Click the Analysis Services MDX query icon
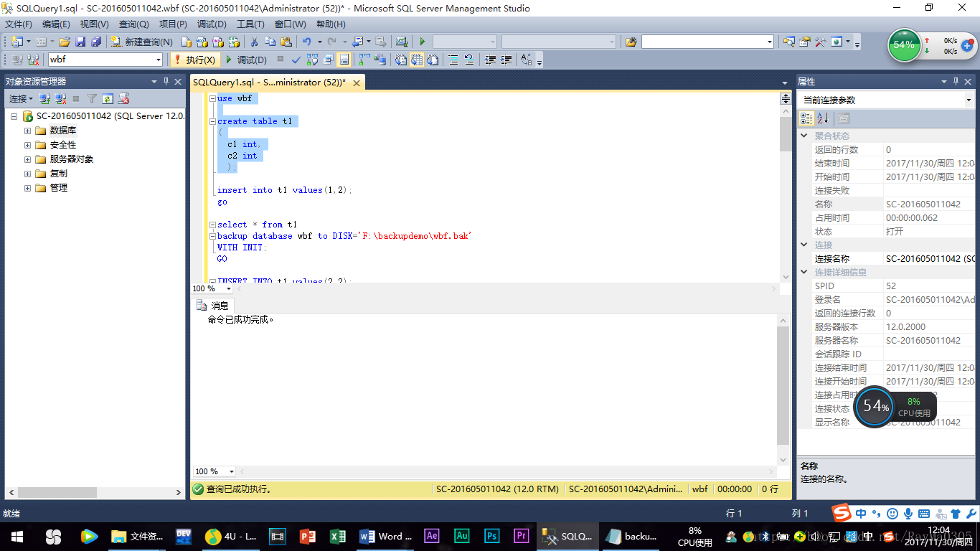Viewport: 980px width, 551px height. pos(202,42)
